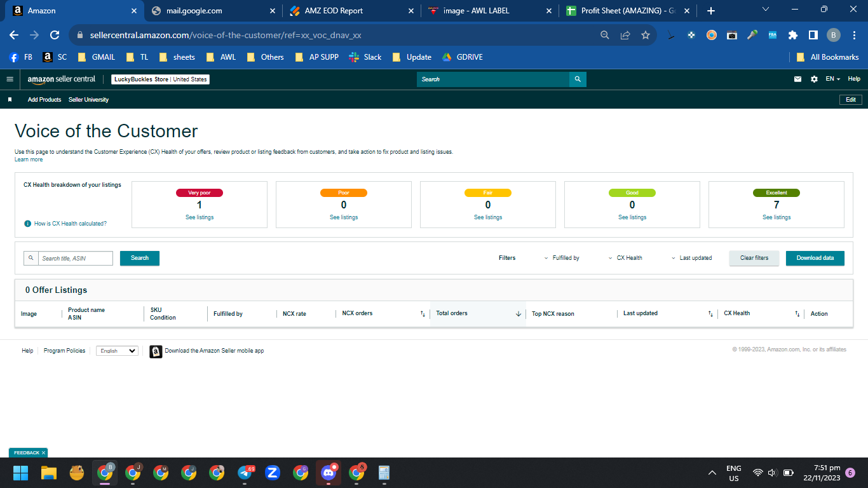Image resolution: width=868 pixels, height=488 pixels.
Task: Sort Total orders with down arrow
Action: 518,314
